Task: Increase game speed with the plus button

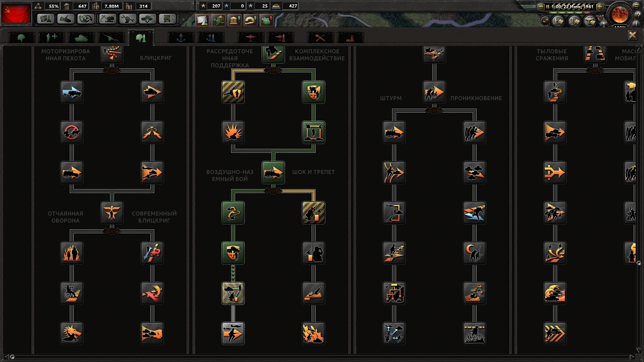Action: (x=600, y=7)
